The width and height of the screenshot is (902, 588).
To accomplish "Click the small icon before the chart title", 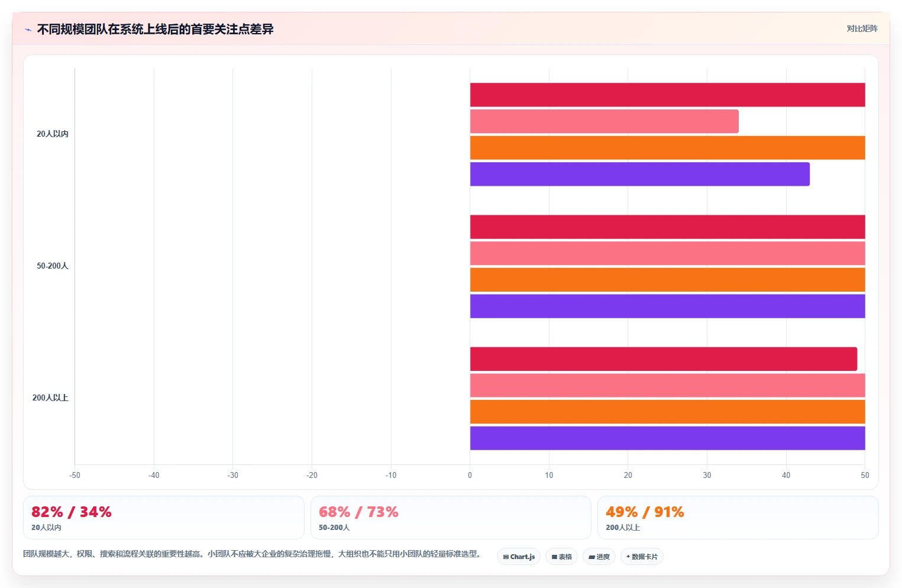I will (x=28, y=30).
